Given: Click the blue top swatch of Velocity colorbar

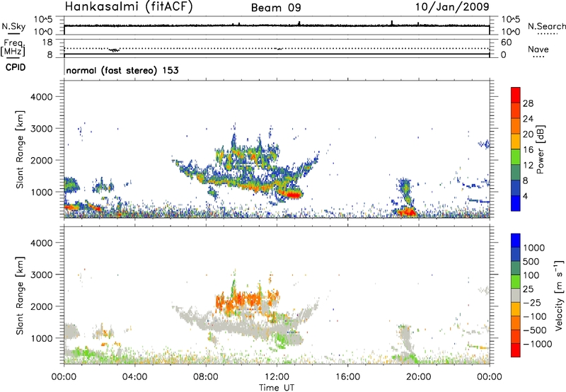Looking at the screenshot, I should pyautogui.click(x=516, y=241).
